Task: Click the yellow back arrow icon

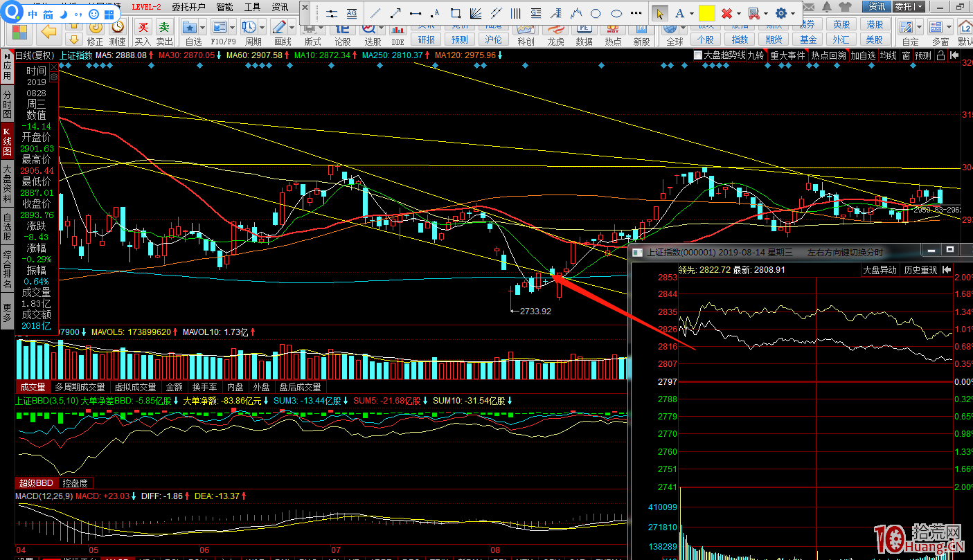Action: [48, 30]
